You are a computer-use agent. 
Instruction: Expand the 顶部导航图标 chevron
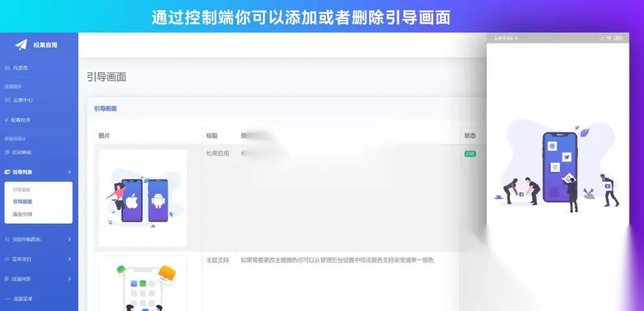[x=70, y=239]
